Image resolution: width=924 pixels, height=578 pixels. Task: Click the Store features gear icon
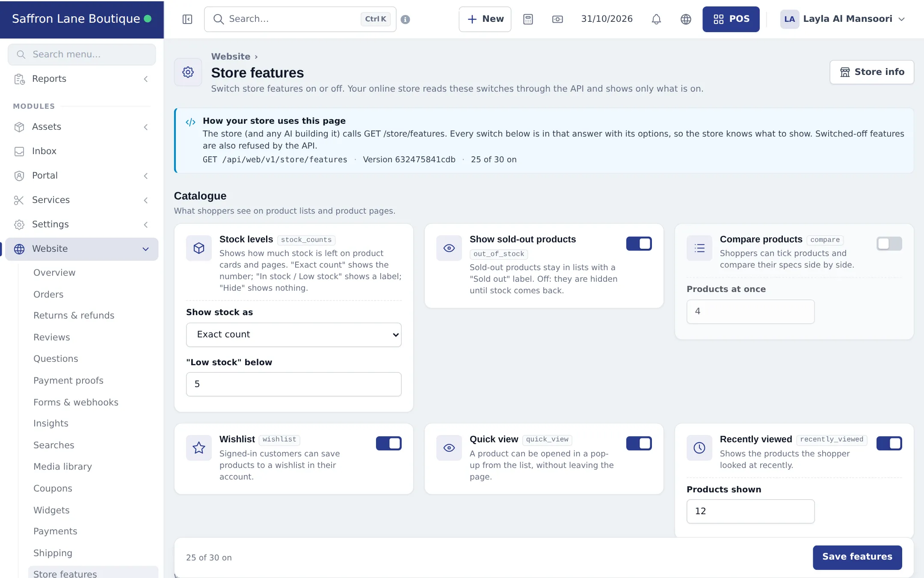pos(188,72)
